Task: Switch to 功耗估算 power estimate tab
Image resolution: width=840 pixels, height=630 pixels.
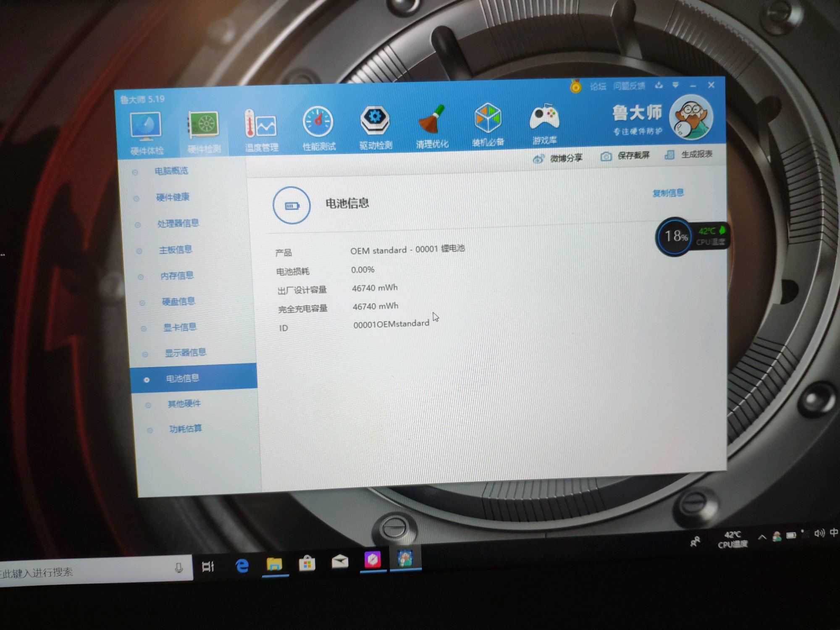Action: click(x=185, y=429)
